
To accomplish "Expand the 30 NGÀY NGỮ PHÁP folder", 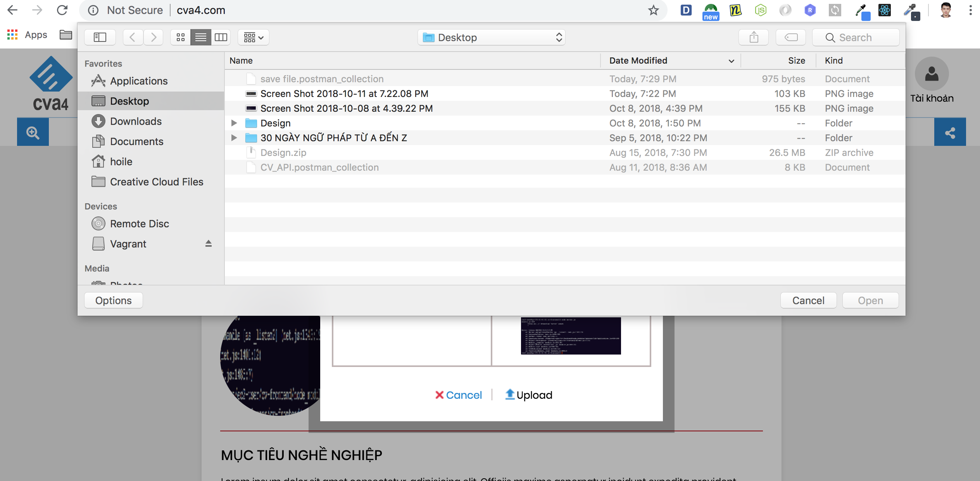I will [234, 138].
